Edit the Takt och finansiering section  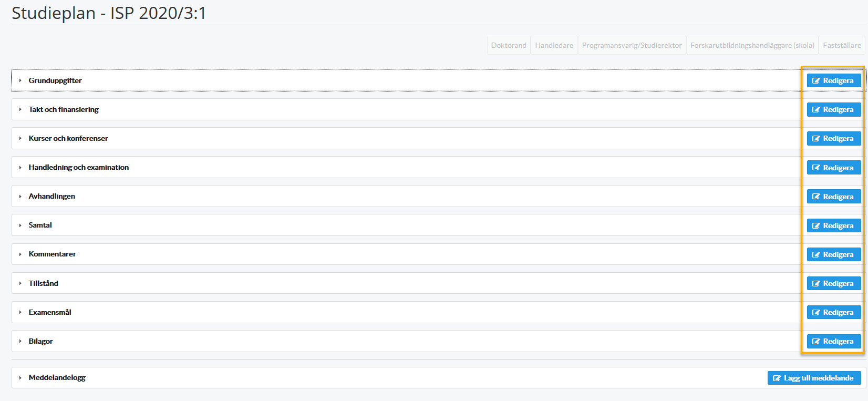pyautogui.click(x=834, y=109)
